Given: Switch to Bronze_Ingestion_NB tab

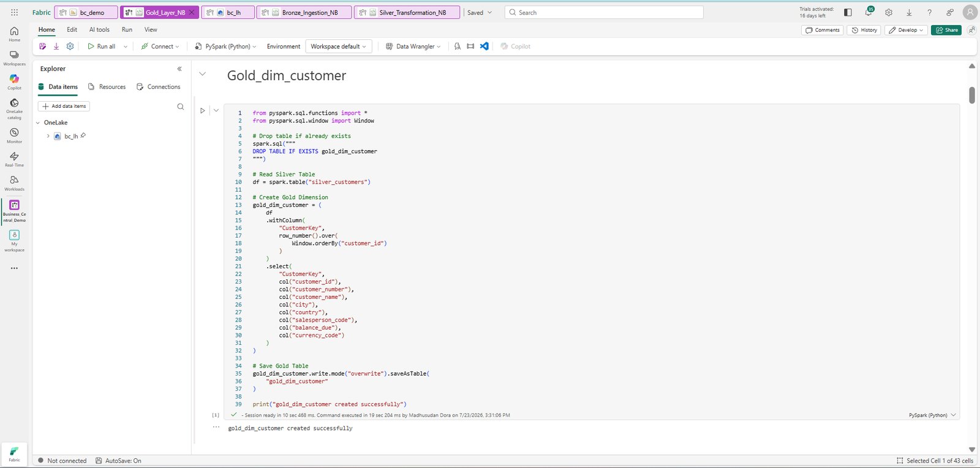Looking at the screenshot, I should pos(304,12).
